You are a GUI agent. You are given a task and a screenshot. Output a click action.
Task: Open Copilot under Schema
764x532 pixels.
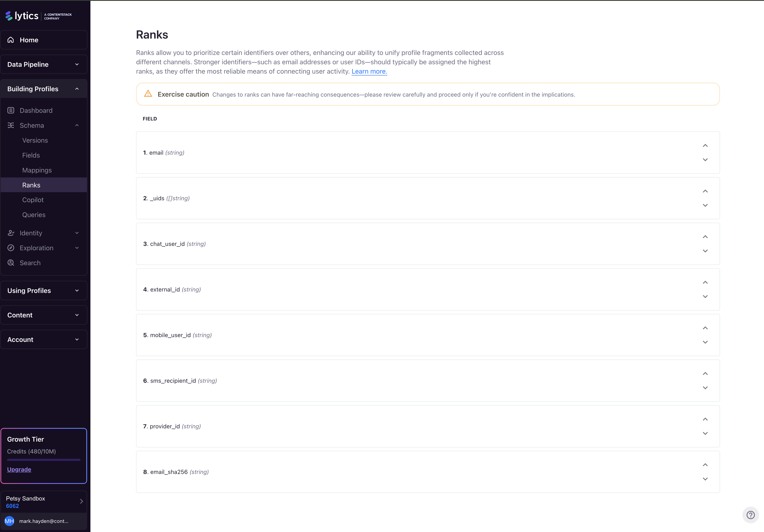(33, 200)
